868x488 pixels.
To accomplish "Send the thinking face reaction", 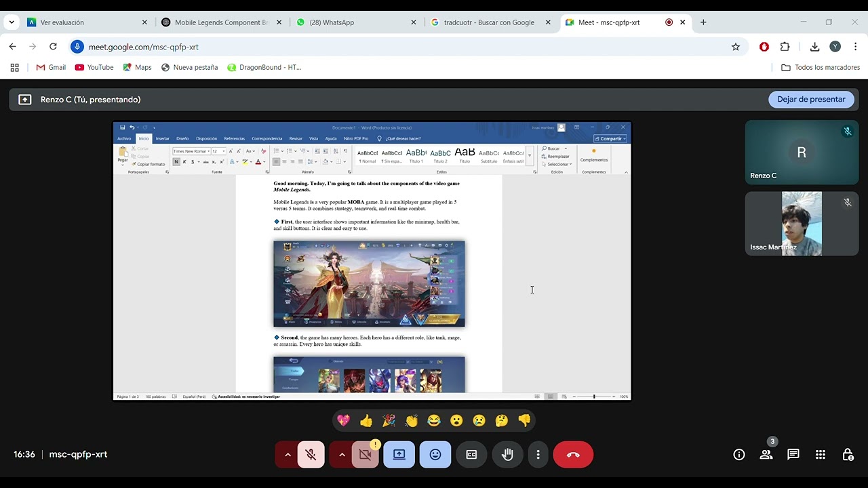I will tap(502, 421).
